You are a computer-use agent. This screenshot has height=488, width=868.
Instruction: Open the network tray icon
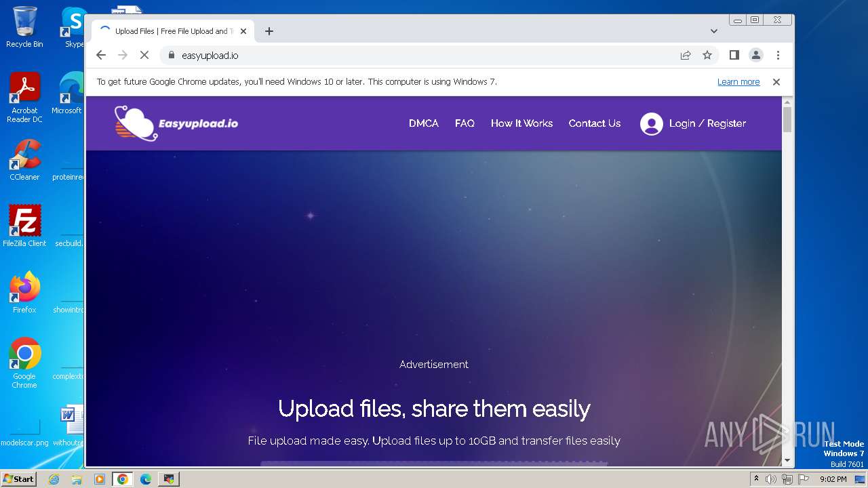click(x=787, y=479)
